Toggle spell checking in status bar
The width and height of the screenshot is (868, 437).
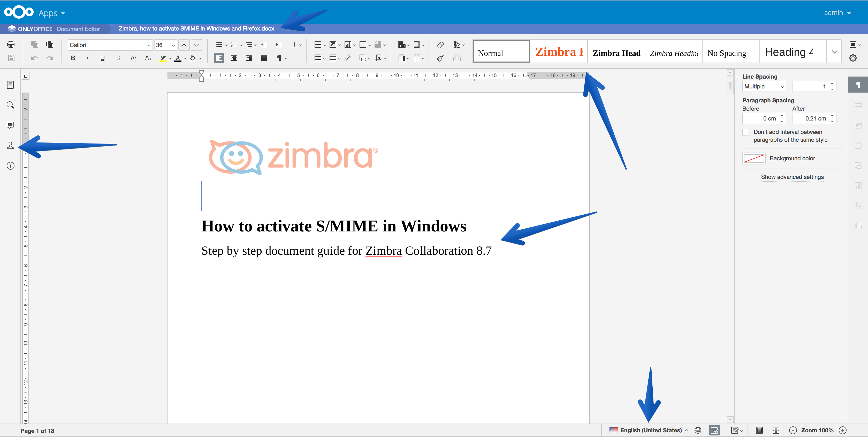coord(714,430)
